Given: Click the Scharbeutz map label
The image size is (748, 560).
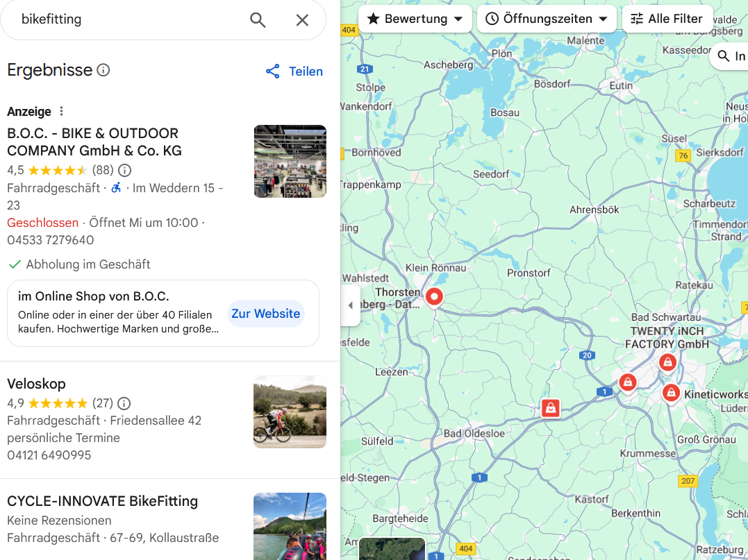Looking at the screenshot, I should tap(709, 203).
